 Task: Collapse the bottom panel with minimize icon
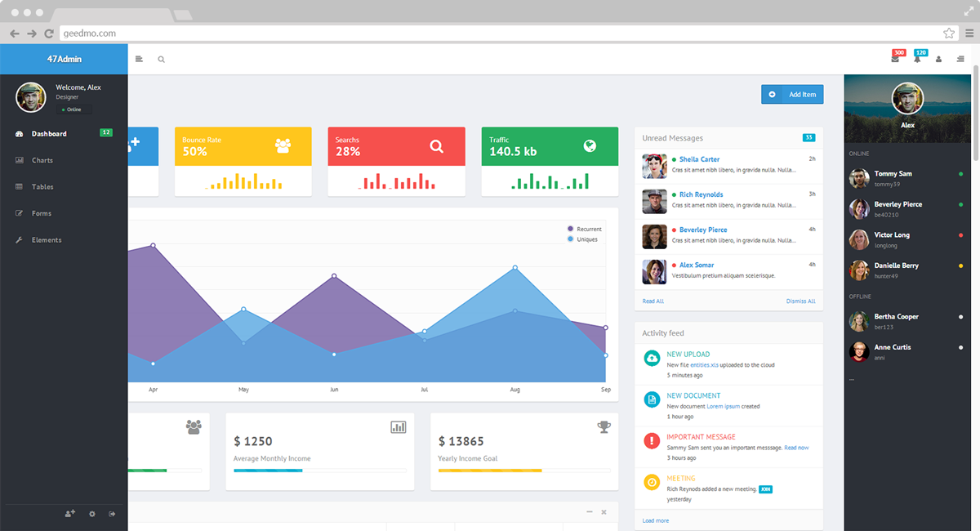pos(590,512)
